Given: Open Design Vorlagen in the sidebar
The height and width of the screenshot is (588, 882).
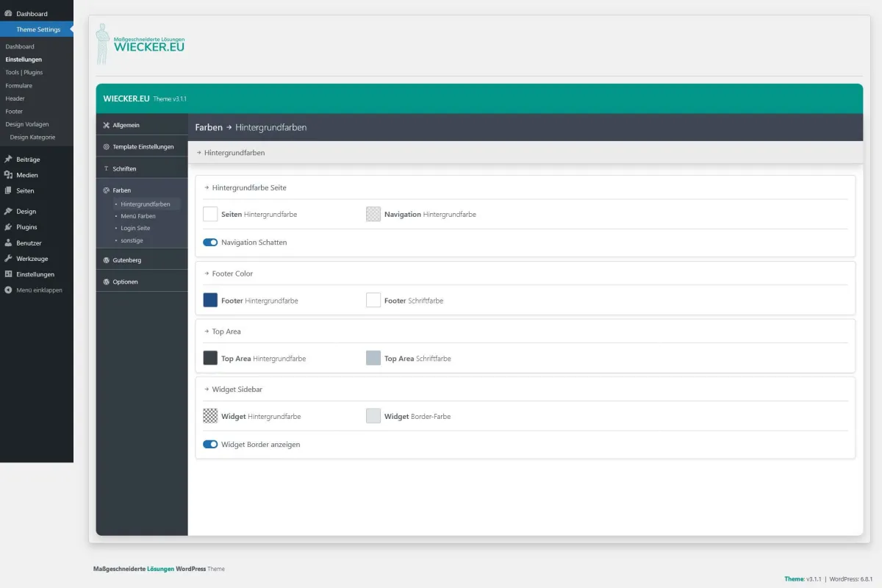Looking at the screenshot, I should pyautogui.click(x=27, y=124).
